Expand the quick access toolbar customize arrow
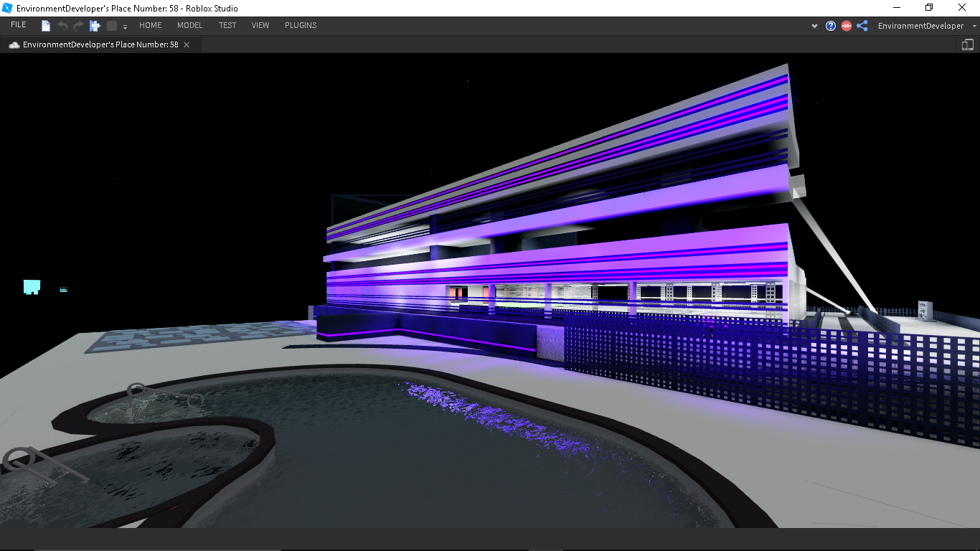 (x=125, y=27)
